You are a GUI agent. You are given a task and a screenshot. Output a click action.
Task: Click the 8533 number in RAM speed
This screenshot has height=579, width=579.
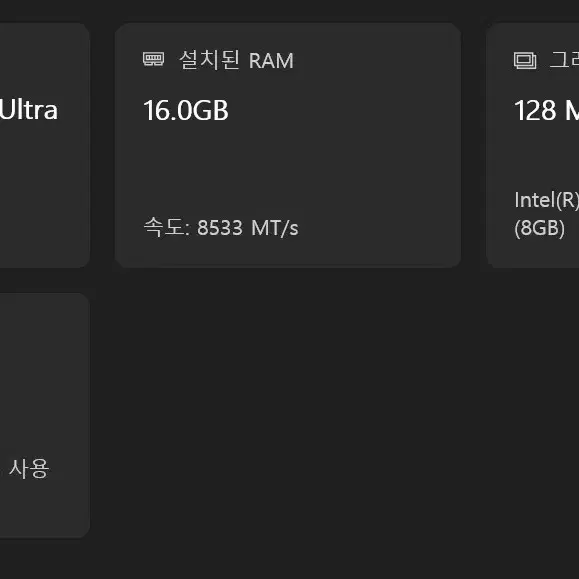[220, 227]
